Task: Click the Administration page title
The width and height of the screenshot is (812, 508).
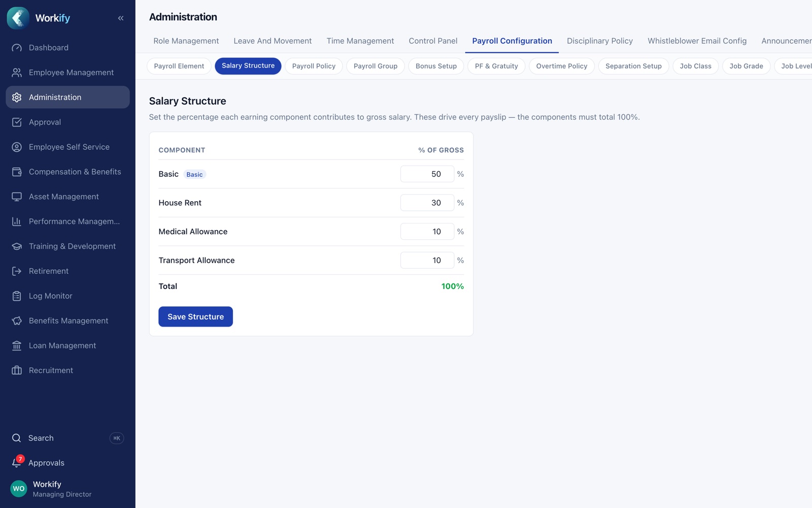Action: tap(183, 17)
